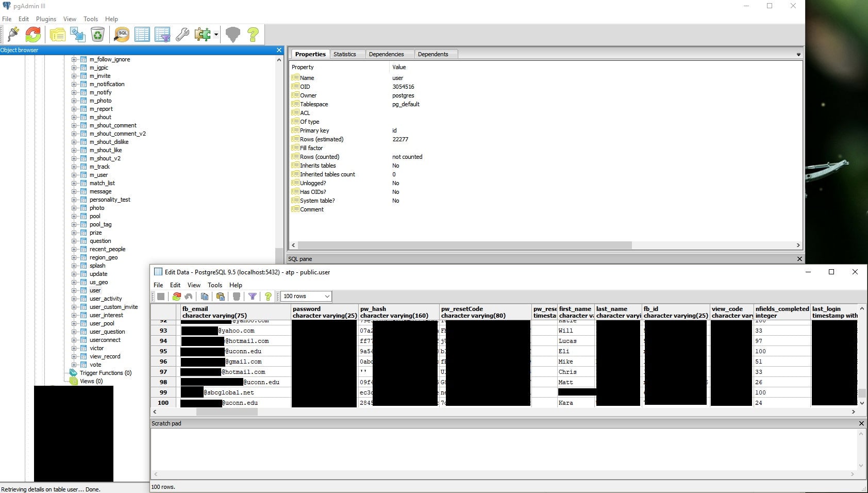Paste rows using Edit Data paste icon
868x493 pixels.
[220, 296]
